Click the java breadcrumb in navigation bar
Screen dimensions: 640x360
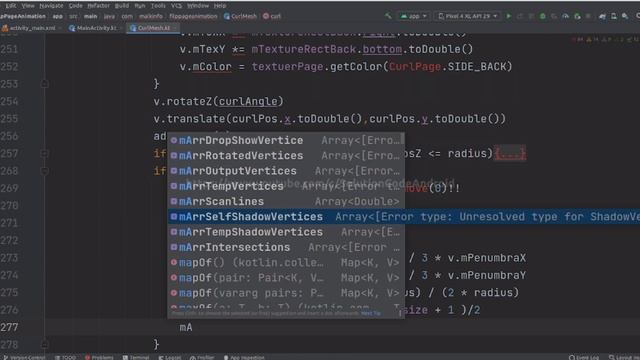[x=109, y=16]
